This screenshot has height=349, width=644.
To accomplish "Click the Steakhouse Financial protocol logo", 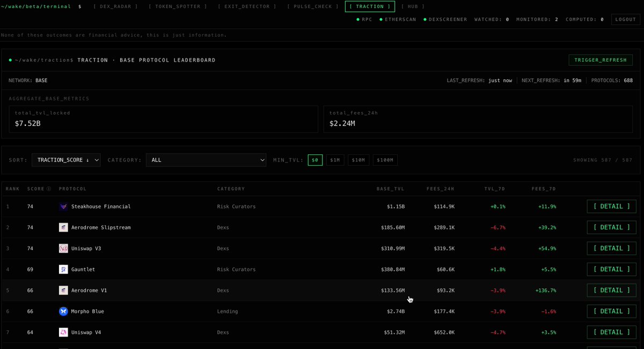I will click(63, 206).
